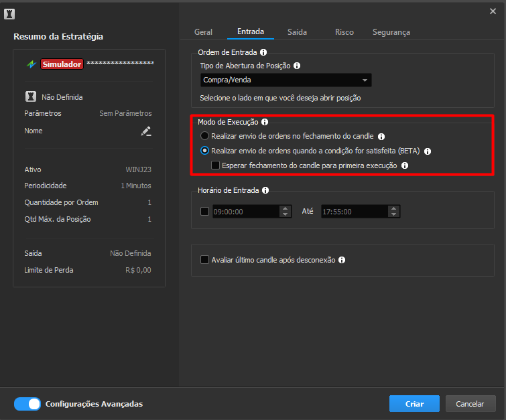
Task: Click the WINJ23 asset value
Action: (x=139, y=169)
